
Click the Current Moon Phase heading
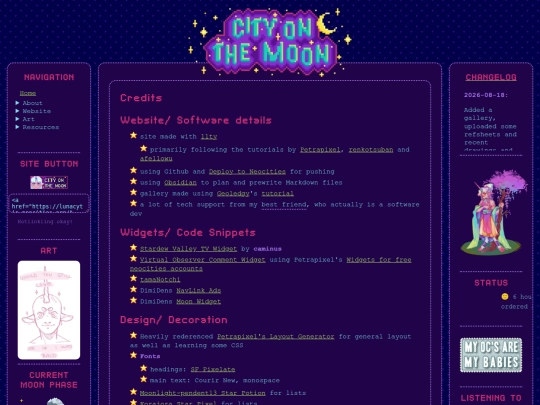[x=49, y=380]
